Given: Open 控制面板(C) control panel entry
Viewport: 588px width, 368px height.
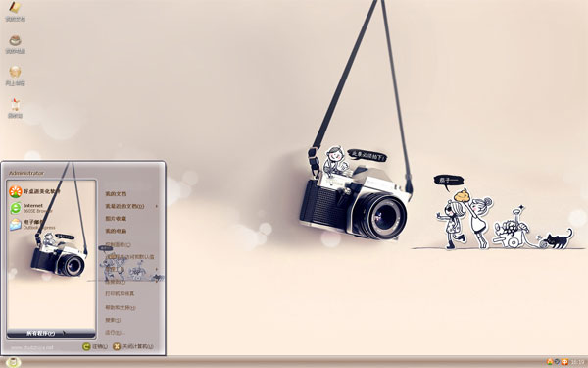Looking at the screenshot, I should click(x=118, y=244).
